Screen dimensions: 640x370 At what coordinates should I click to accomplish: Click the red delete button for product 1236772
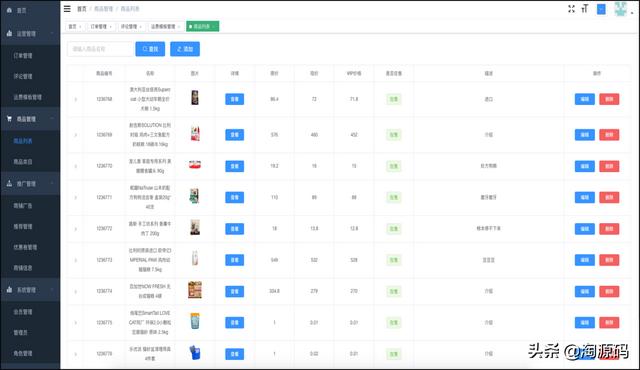pos(609,229)
